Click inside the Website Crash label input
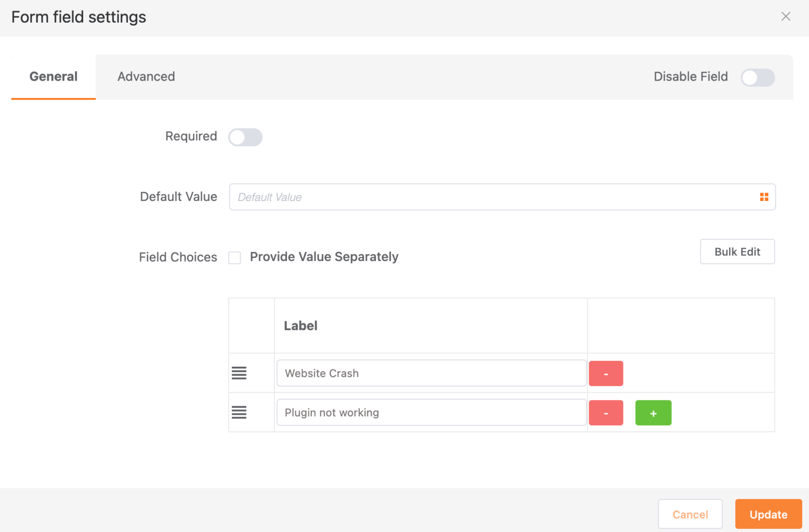Viewport: 809px width, 532px height. pyautogui.click(x=431, y=373)
